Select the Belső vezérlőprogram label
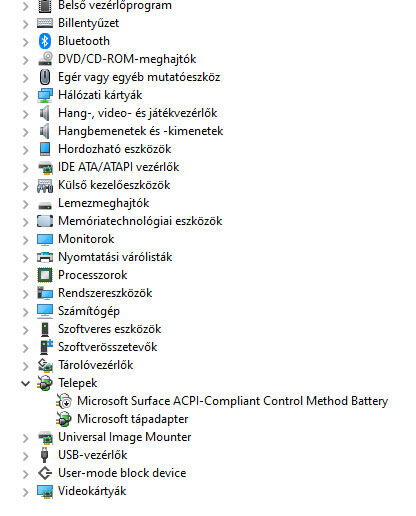 pos(115,5)
